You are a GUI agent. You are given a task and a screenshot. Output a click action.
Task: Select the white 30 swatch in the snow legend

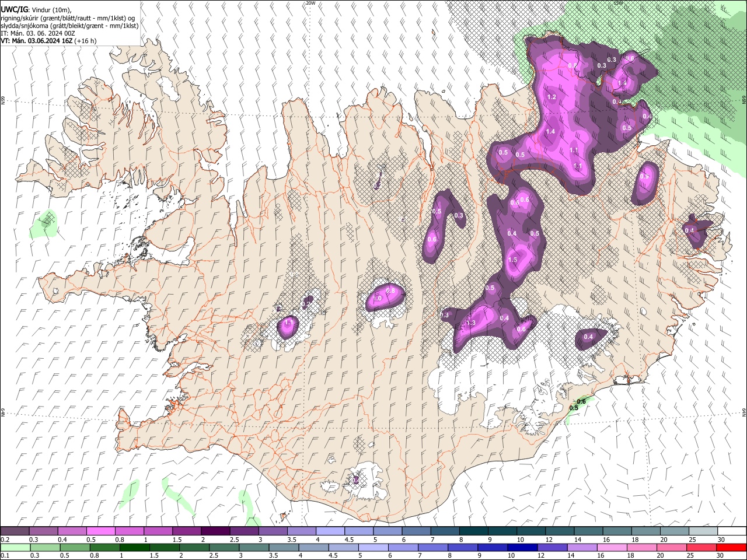pyautogui.click(x=731, y=531)
